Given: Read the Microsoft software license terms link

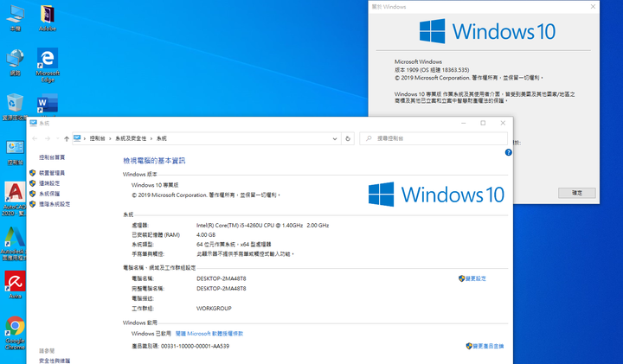Looking at the screenshot, I should pyautogui.click(x=209, y=334).
